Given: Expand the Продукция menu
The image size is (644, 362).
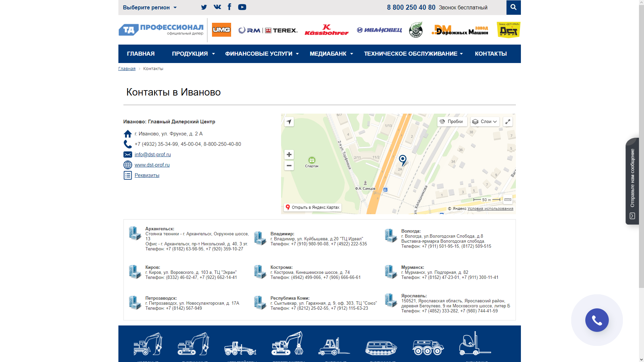Looking at the screenshot, I should 193,54.
